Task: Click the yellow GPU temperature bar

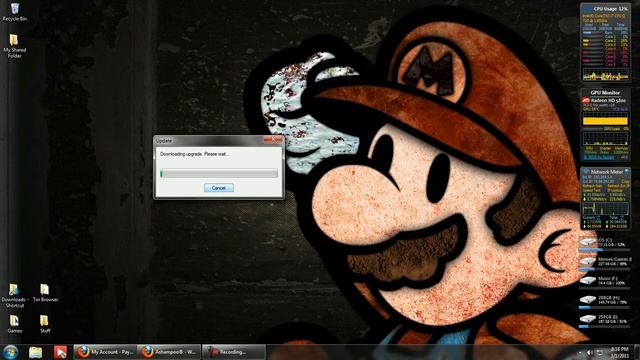Action: tap(605, 121)
